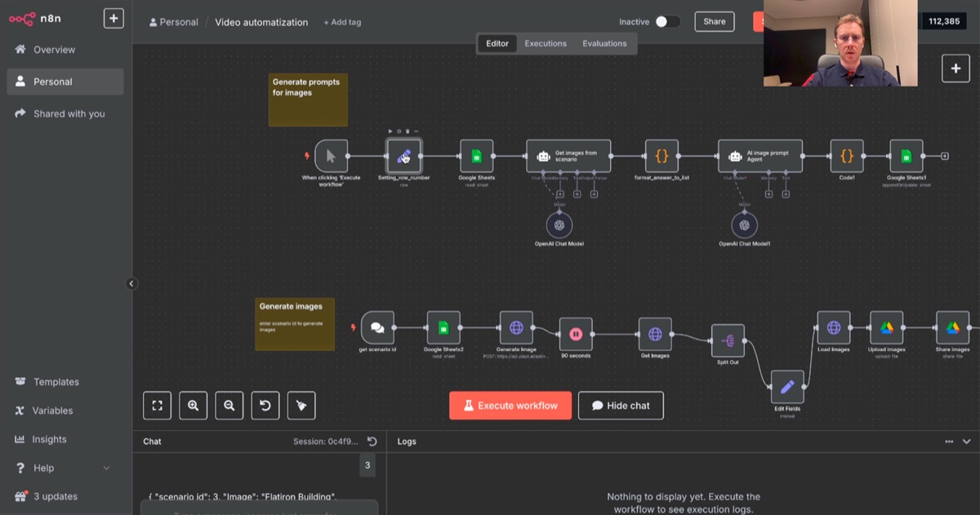Zoom in on the canvas

[x=193, y=406]
